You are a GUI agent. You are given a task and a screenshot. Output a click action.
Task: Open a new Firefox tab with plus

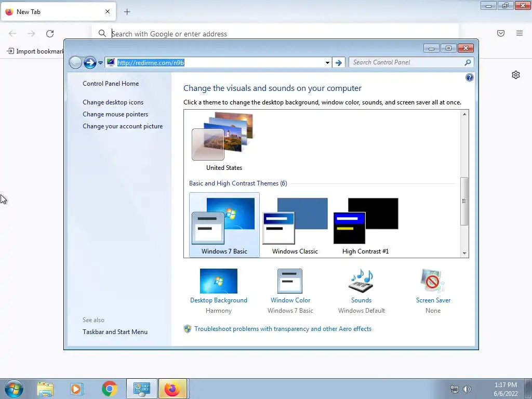(127, 12)
